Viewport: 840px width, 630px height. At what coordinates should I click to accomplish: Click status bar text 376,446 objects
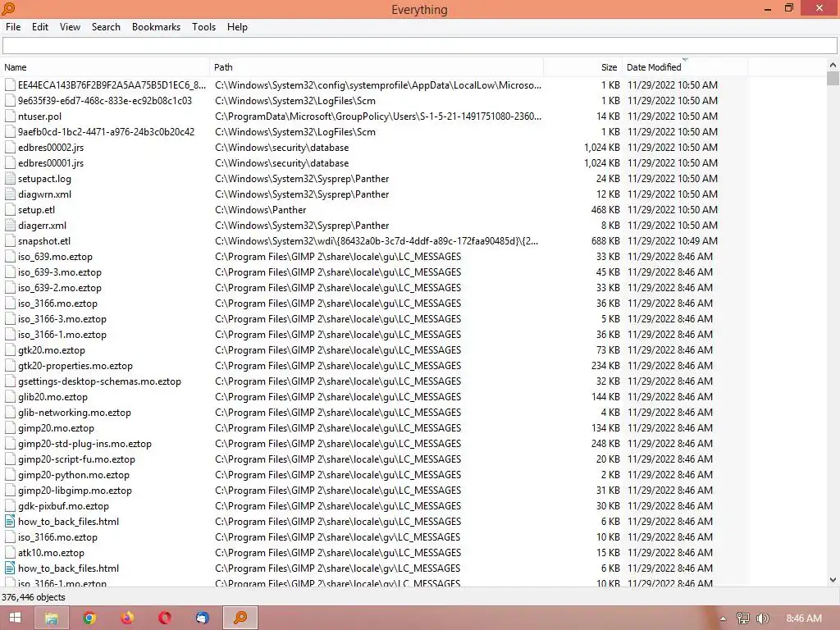[x=33, y=597]
